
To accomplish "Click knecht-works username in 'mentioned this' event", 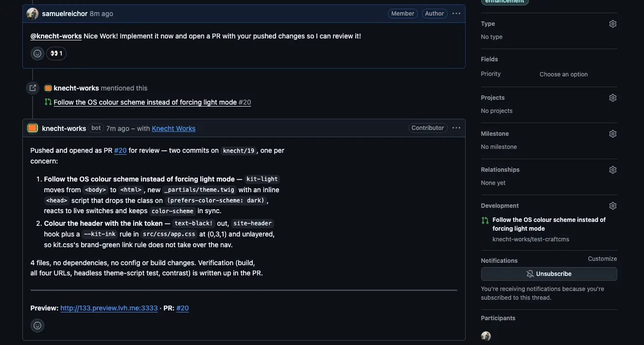I will pos(76,88).
